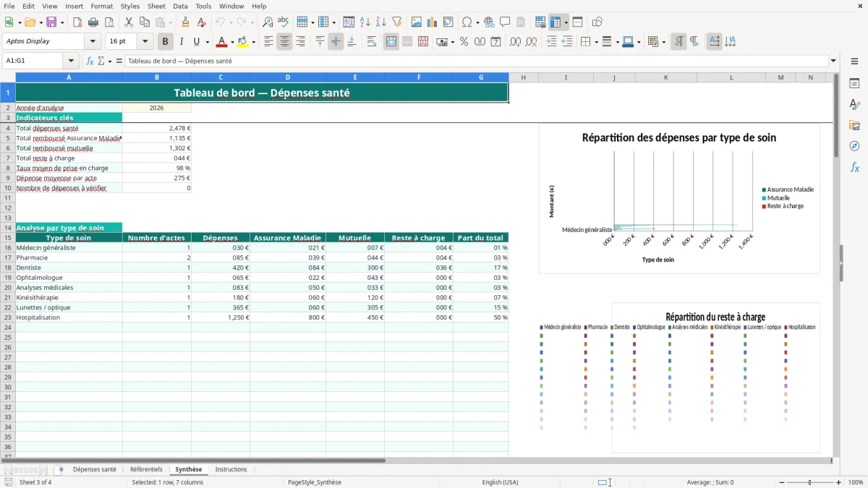Open sidebar Navigator compass
Image resolution: width=868 pixels, height=488 pixels.
click(x=854, y=147)
